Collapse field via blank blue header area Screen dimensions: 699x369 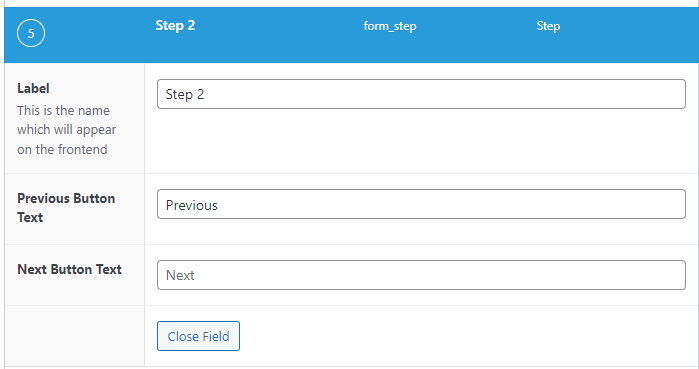point(468,49)
